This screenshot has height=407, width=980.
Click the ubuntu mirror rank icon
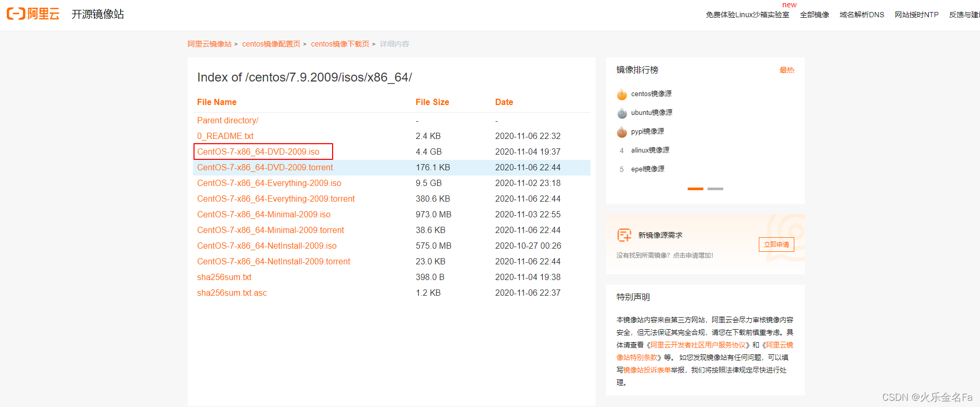point(622,113)
